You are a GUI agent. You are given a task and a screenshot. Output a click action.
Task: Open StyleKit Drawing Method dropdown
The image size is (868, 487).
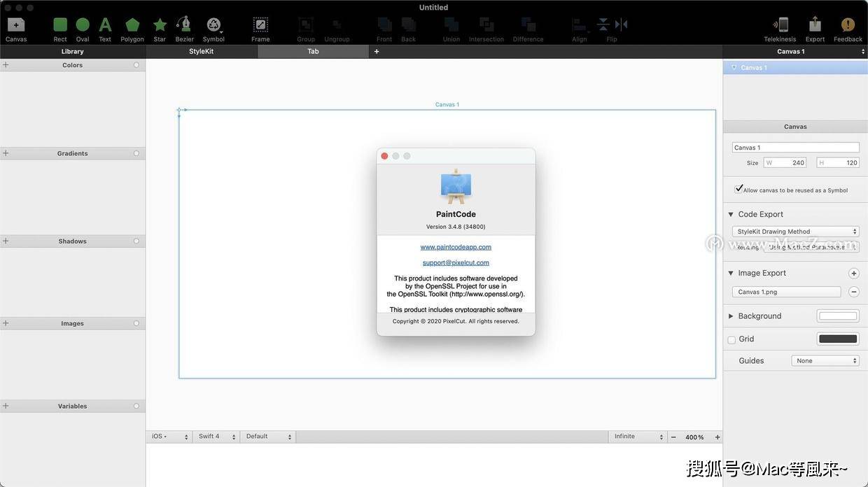(x=795, y=232)
